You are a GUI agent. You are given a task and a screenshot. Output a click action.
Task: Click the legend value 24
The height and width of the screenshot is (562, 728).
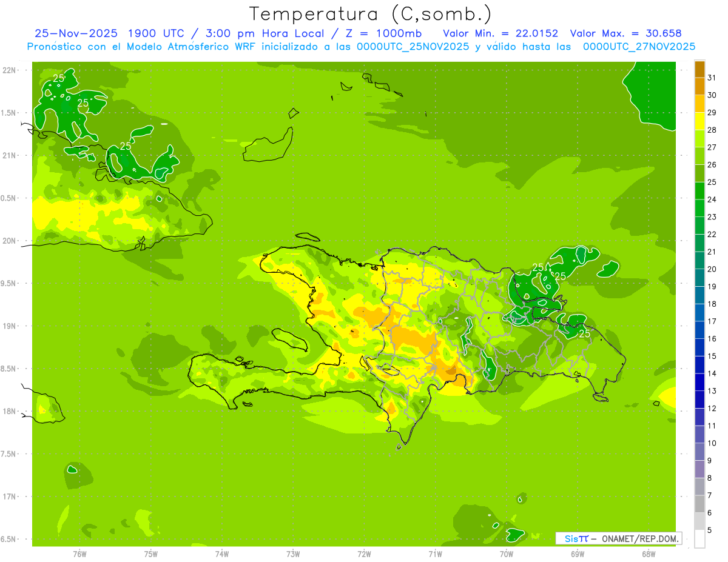pos(712,199)
